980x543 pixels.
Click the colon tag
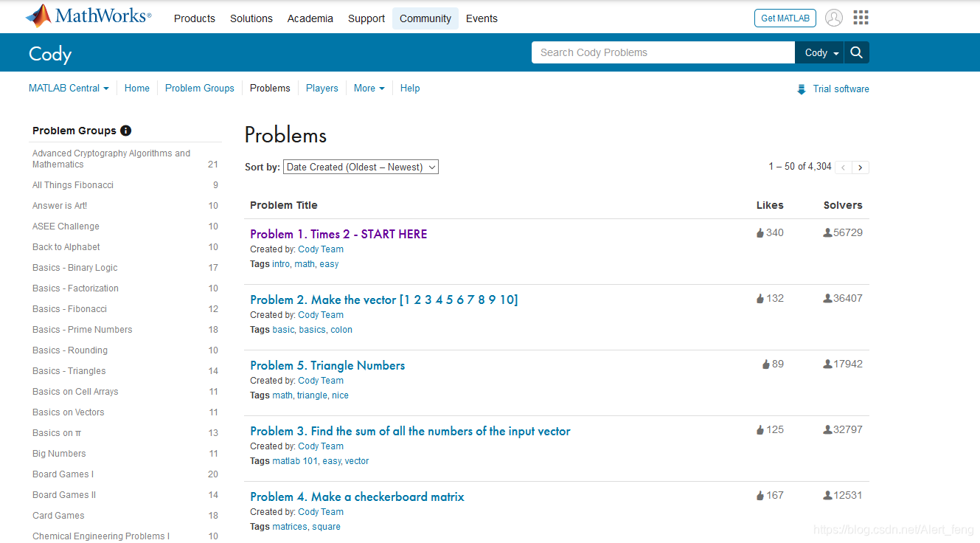click(x=341, y=330)
